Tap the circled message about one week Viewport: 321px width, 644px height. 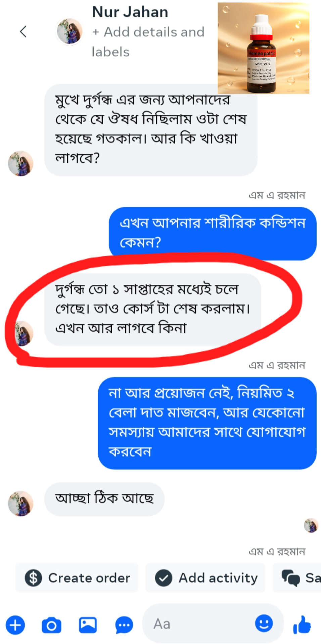[153, 310]
